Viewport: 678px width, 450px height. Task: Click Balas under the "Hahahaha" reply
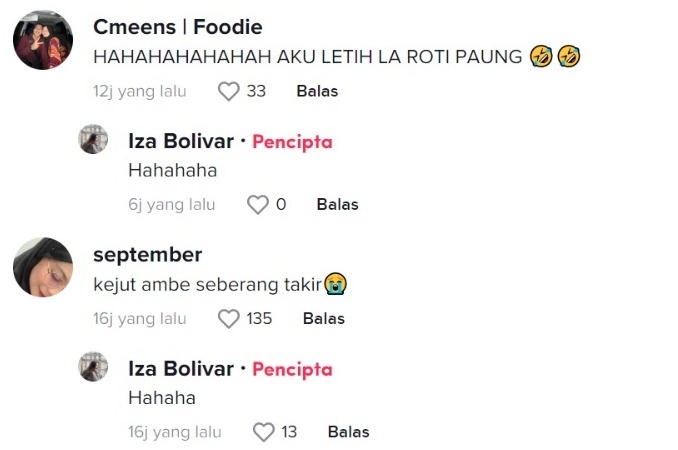click(x=337, y=205)
